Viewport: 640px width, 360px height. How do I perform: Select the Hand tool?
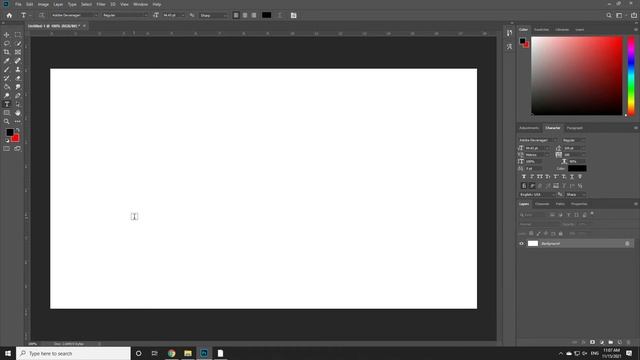tap(18, 113)
